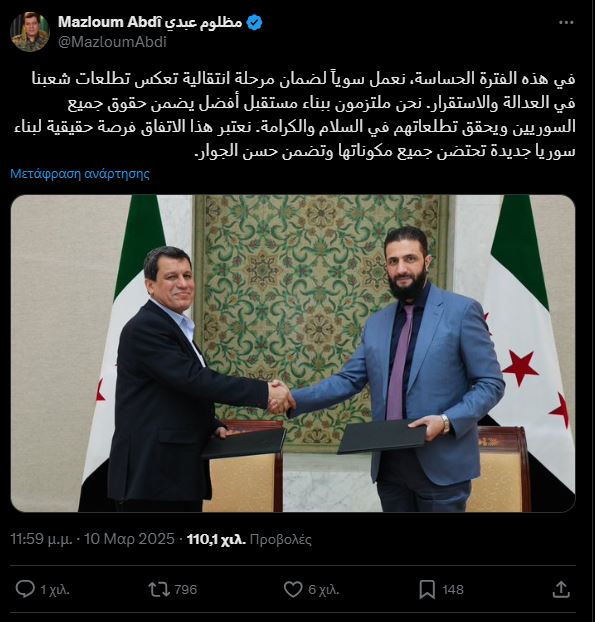
Task: Click the 1 χιλ. replies count
Action: tap(55, 590)
